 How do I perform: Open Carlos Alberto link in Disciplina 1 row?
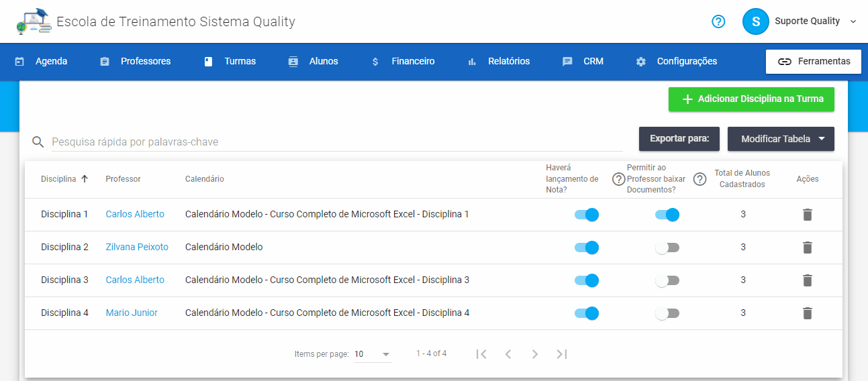click(135, 214)
